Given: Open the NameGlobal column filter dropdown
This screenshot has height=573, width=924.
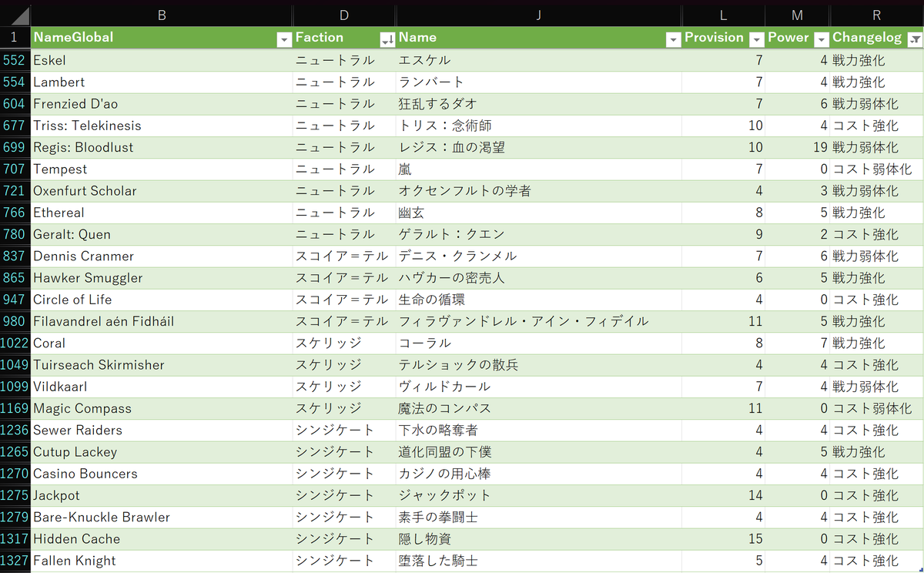Looking at the screenshot, I should click(283, 39).
